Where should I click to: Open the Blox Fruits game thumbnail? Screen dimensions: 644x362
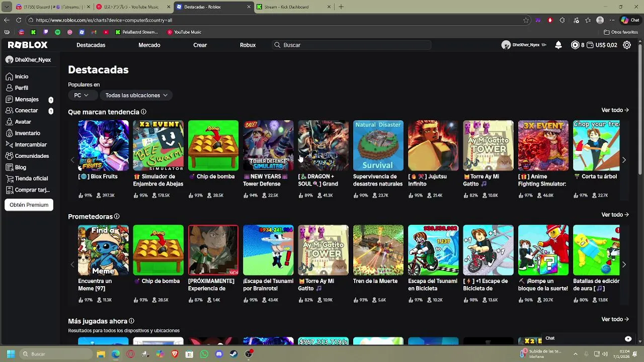click(103, 145)
